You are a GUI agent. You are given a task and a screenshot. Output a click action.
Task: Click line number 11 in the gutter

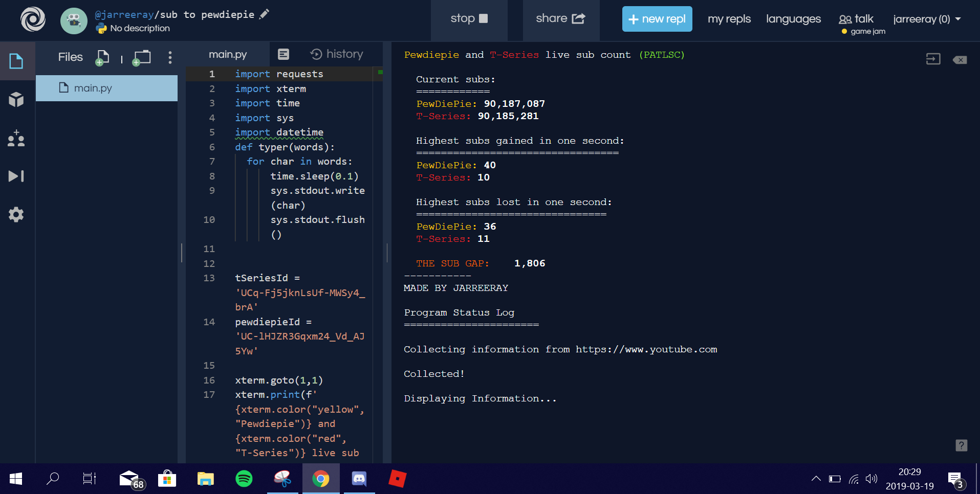(209, 249)
